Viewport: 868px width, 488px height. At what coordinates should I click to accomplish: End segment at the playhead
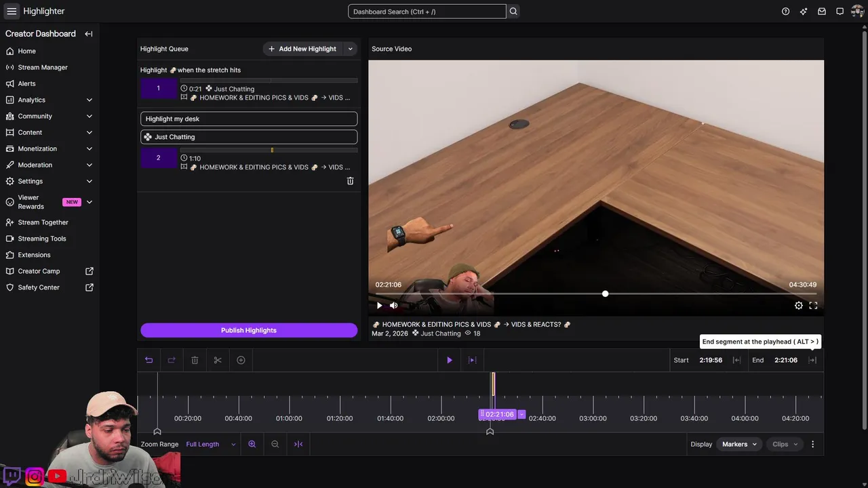812,360
